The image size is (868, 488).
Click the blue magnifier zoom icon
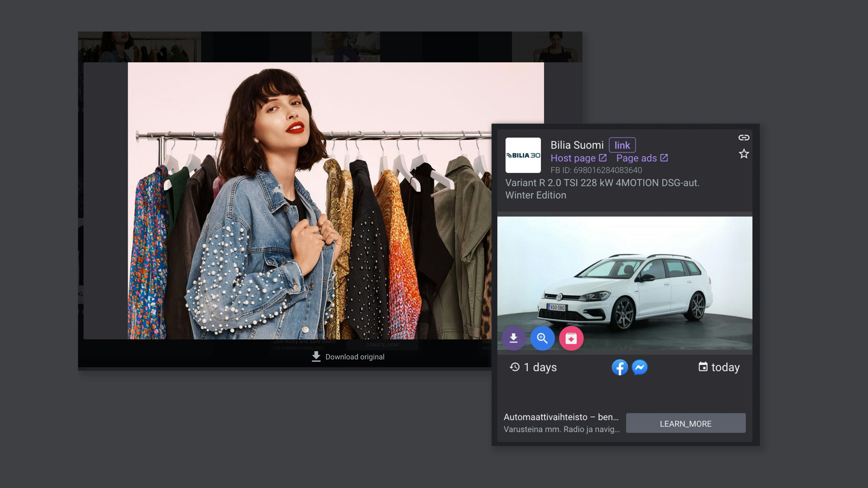pyautogui.click(x=542, y=338)
